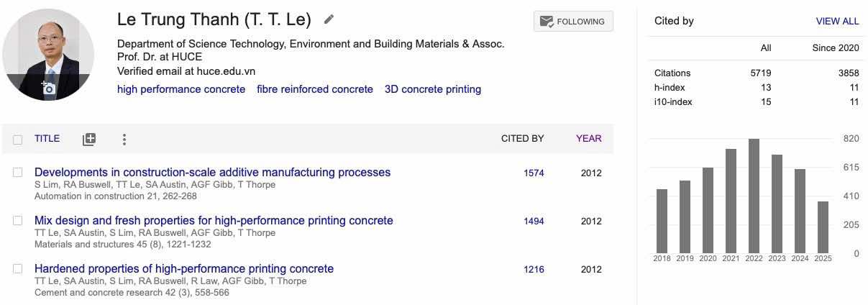Check the box for Mix design paper
Viewport: 868px width, 305px height.
tap(18, 221)
